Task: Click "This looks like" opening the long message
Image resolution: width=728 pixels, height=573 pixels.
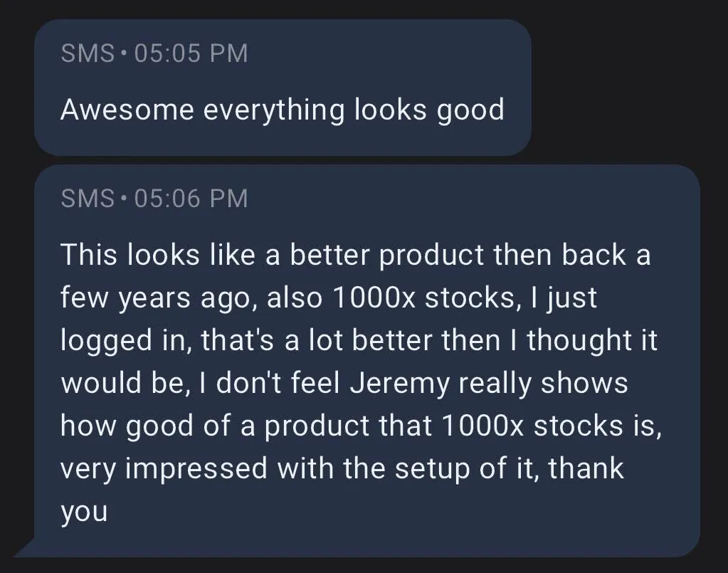Action: click(x=158, y=255)
